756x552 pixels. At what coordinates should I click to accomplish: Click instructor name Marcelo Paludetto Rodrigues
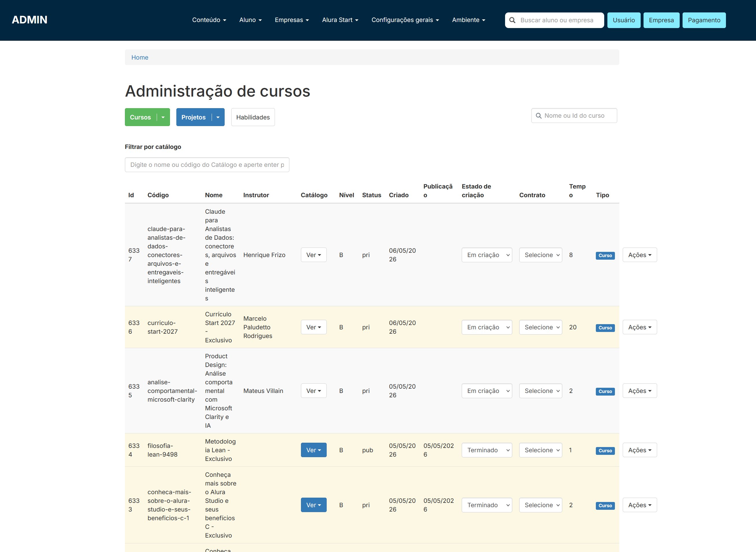(x=258, y=327)
